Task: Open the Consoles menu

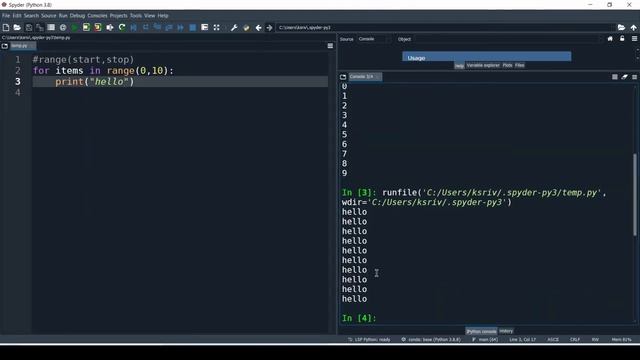Action: (x=97, y=16)
